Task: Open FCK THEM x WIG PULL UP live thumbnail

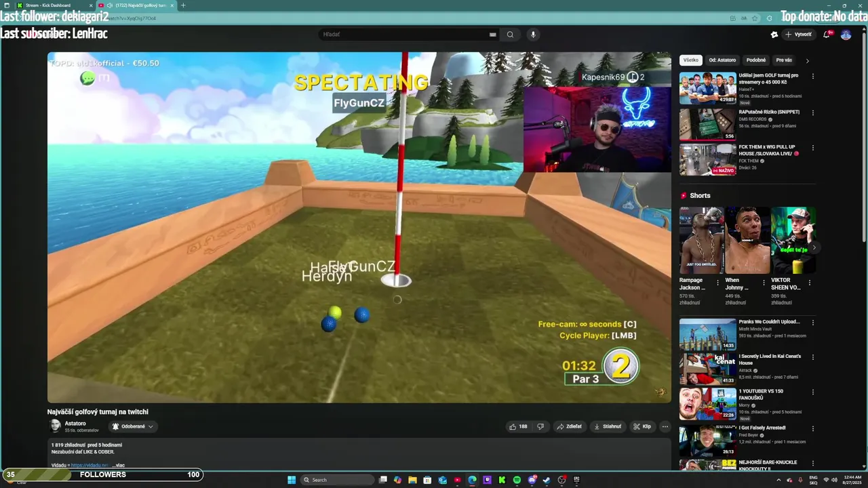Action: (708, 159)
